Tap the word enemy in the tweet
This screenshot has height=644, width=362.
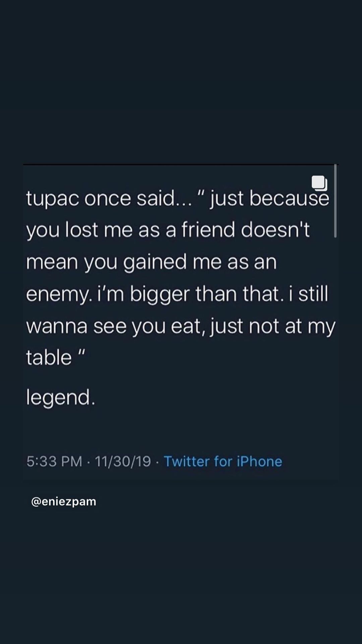57,294
